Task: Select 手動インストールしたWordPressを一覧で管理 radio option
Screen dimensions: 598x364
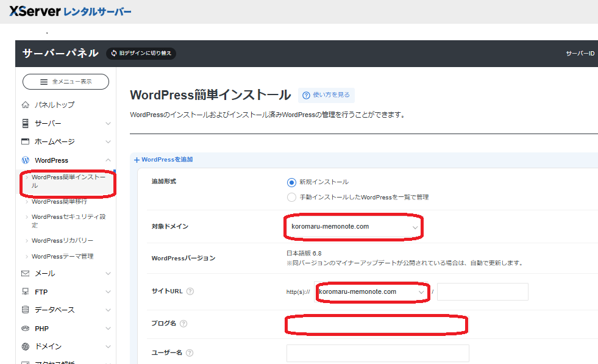Action: [291, 197]
